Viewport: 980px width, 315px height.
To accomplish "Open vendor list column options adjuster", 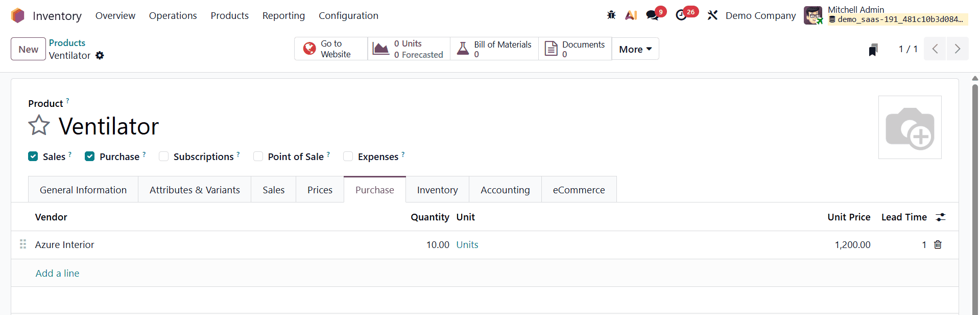I will click(x=941, y=217).
